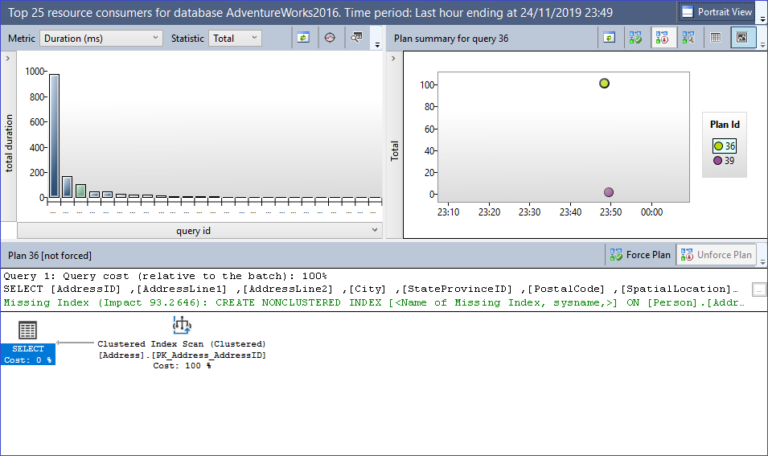Refresh the top resource consumers chart

tap(303, 38)
